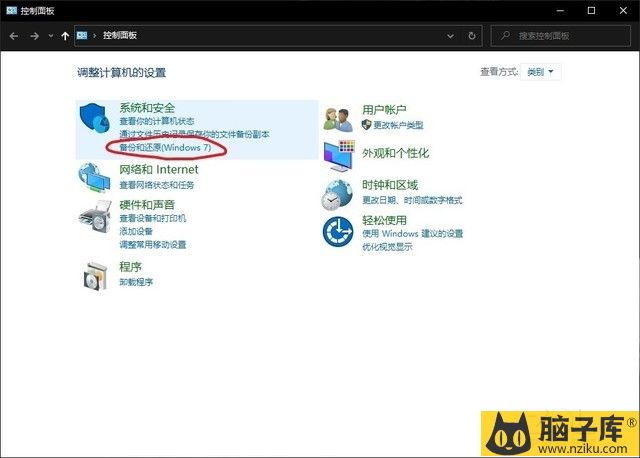Viewport: 640px width, 458px height.
Task: Click the Up one level arrow
Action: coord(65,36)
